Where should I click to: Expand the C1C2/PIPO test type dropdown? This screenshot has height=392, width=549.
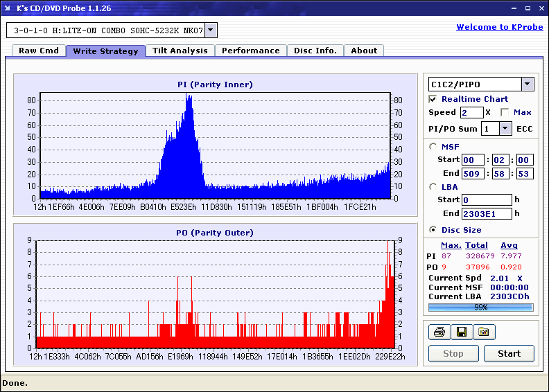click(x=527, y=84)
